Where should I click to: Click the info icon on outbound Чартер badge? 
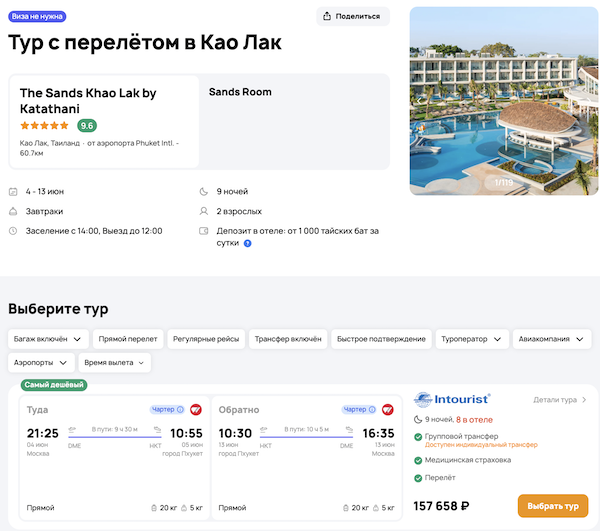(x=180, y=409)
